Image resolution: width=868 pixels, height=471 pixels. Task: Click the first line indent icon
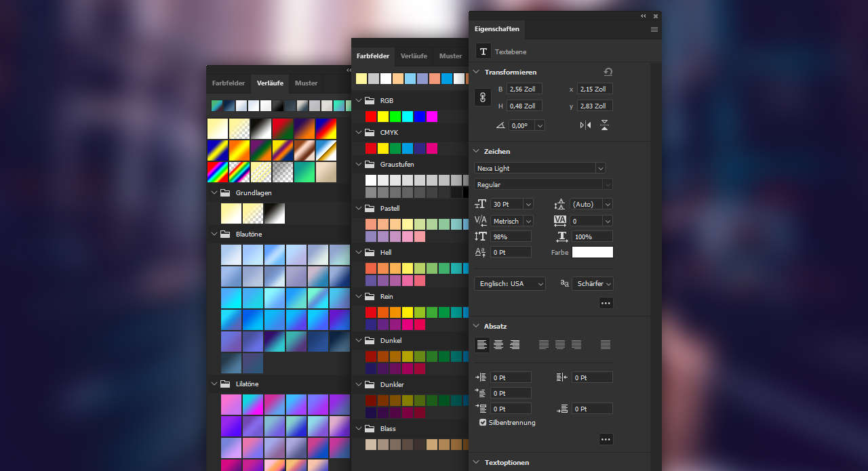[481, 393]
